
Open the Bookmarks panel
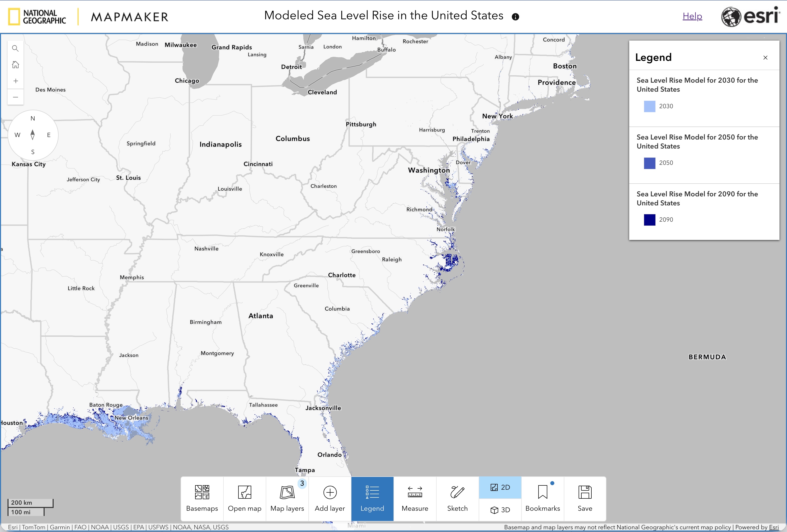[543, 498]
